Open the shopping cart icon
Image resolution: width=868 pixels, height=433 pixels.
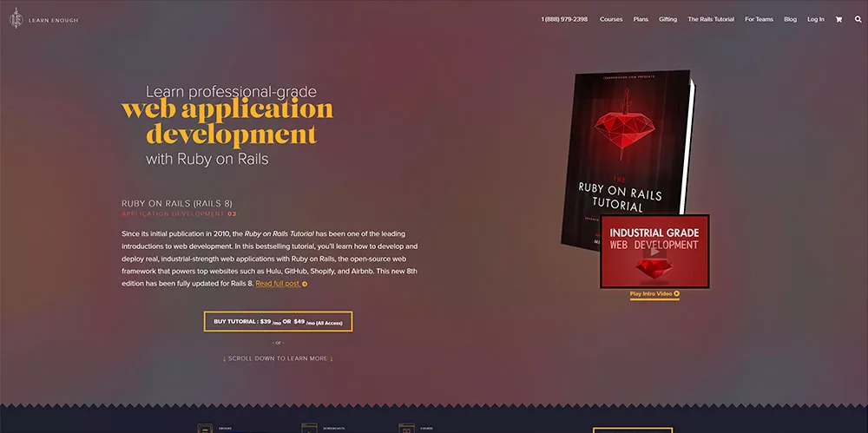pos(838,19)
